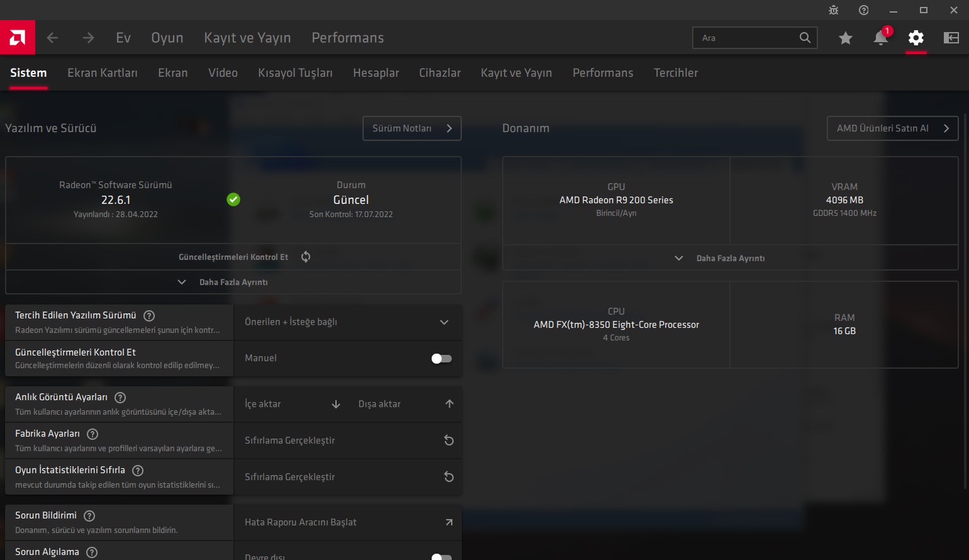The image size is (969, 560).
Task: Click the 16 GB RAM value
Action: tap(844, 331)
